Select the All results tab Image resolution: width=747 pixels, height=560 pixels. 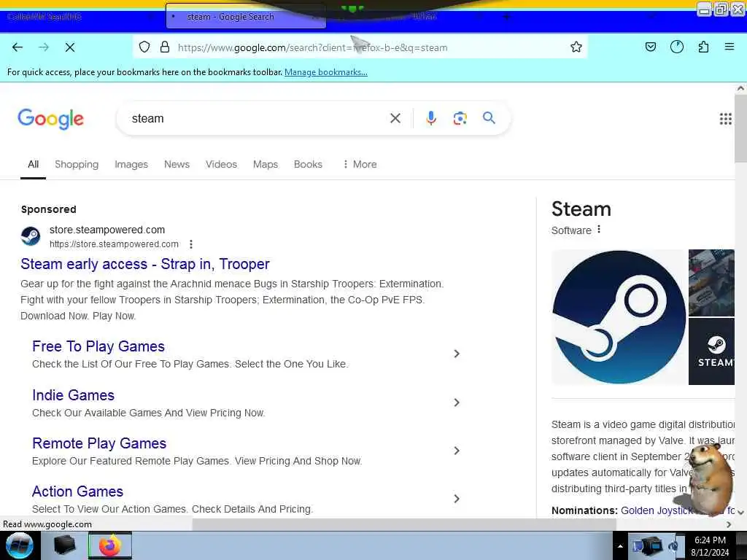coord(33,164)
